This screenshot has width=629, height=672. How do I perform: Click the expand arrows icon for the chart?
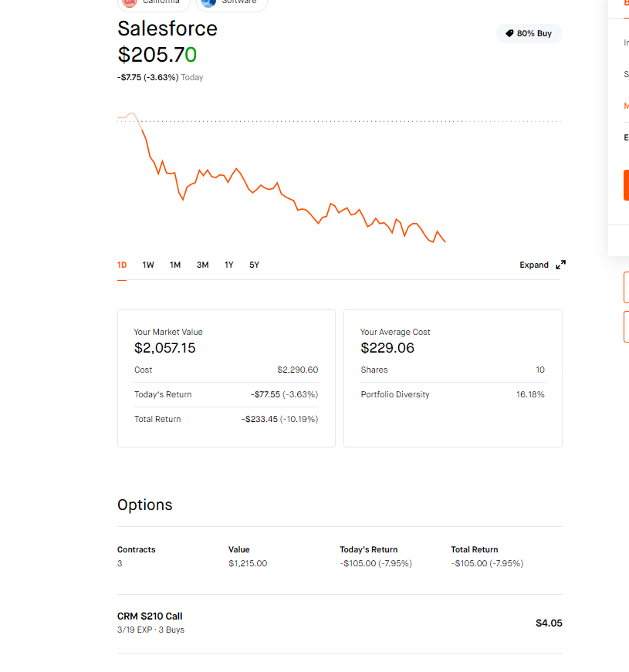(x=561, y=265)
